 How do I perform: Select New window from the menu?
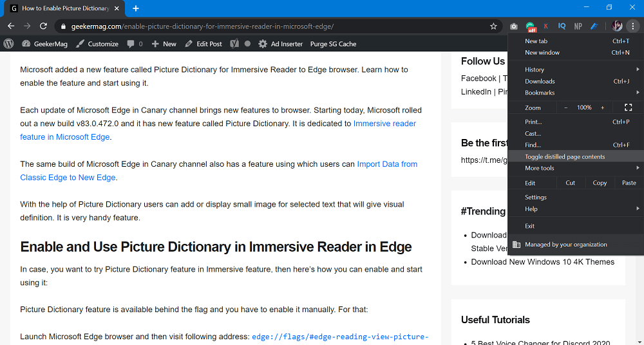(576, 53)
